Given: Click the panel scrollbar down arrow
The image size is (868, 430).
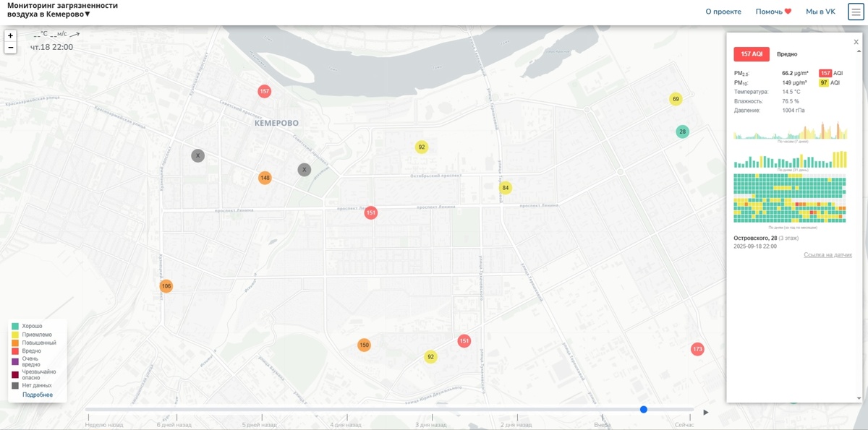Looking at the screenshot, I should (859, 398).
